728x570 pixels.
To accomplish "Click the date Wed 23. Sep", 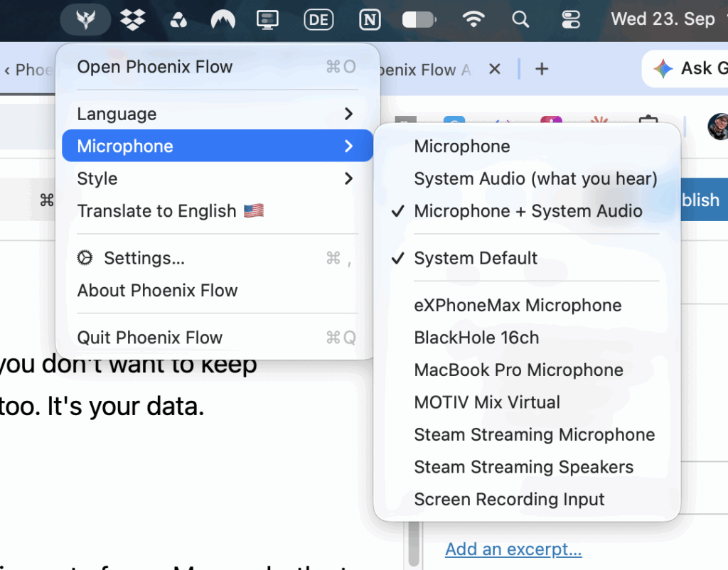I will tap(663, 19).
